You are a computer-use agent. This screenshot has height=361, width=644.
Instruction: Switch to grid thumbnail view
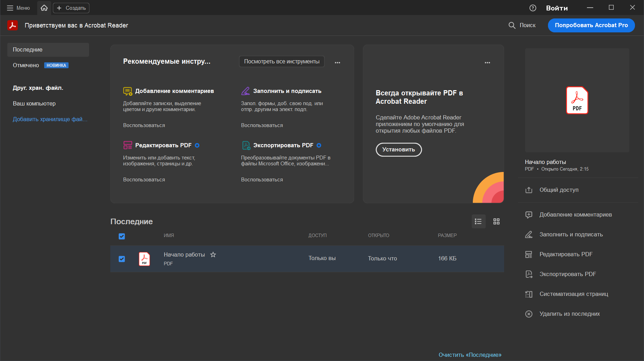496,221
